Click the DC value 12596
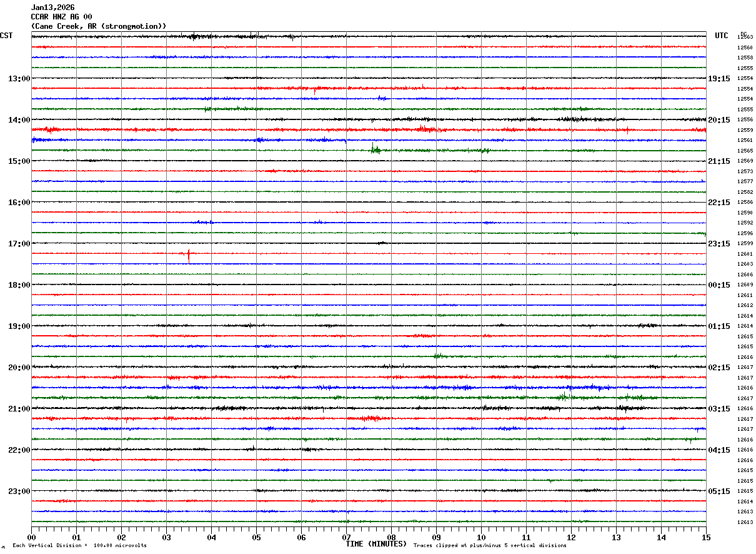 tap(745, 233)
